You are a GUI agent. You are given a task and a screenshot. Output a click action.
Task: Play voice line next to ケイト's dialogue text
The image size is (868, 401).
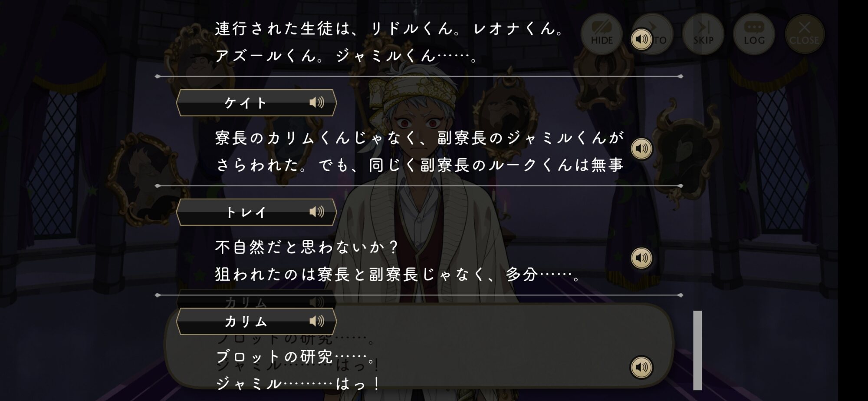click(641, 149)
